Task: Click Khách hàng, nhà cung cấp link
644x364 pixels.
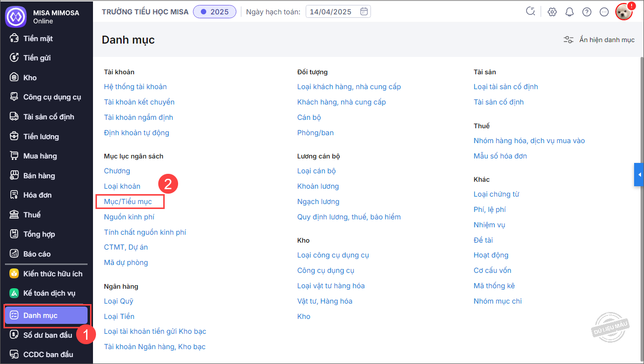Action: click(x=341, y=102)
